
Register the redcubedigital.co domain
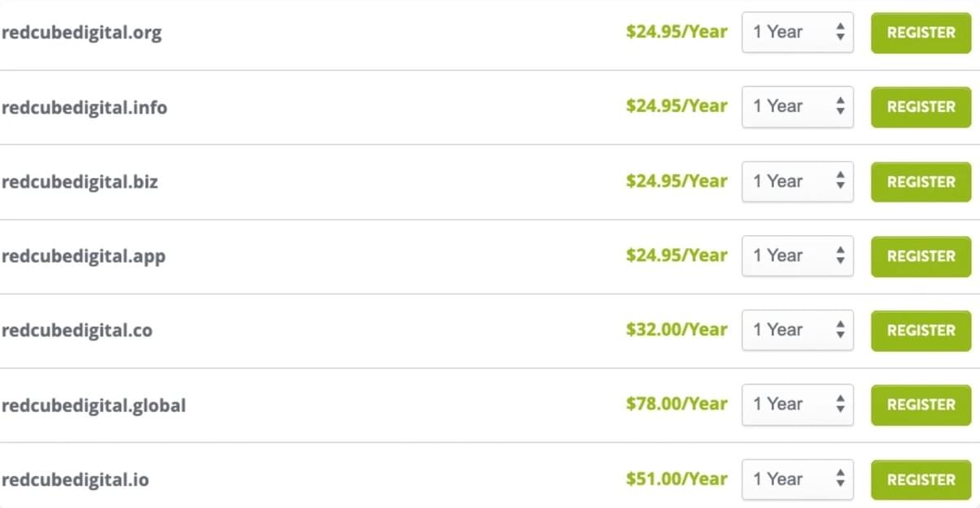coord(920,331)
